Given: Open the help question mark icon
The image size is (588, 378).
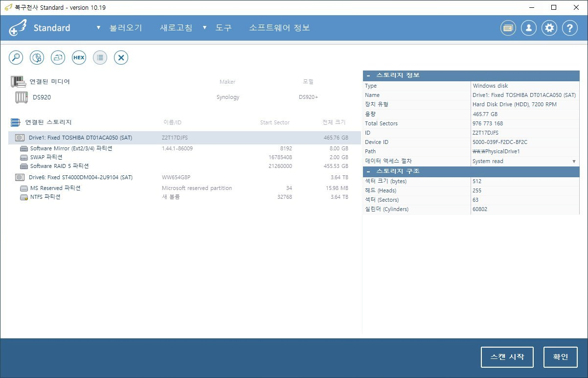Looking at the screenshot, I should pyautogui.click(x=570, y=28).
